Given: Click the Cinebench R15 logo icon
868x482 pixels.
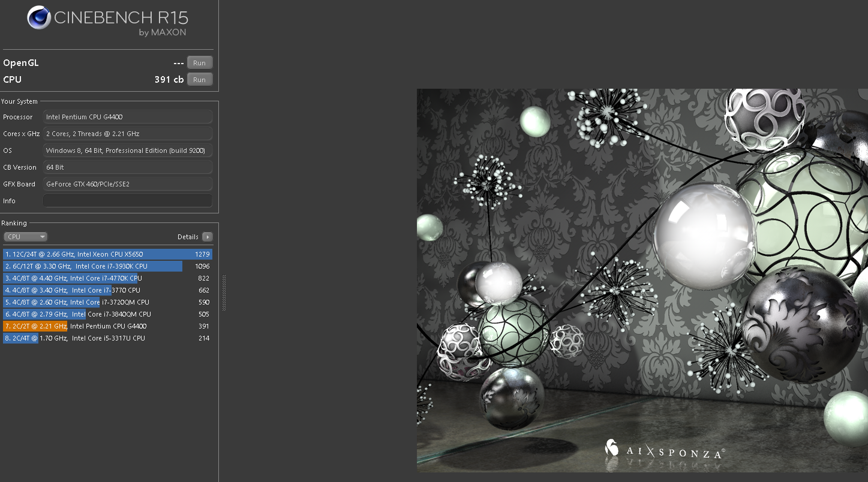Looking at the screenshot, I should tap(38, 18).
